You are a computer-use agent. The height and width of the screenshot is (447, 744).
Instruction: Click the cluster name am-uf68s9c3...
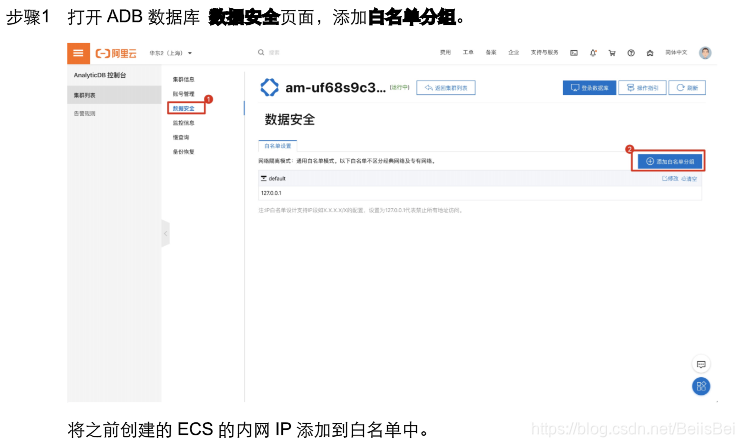click(335, 87)
